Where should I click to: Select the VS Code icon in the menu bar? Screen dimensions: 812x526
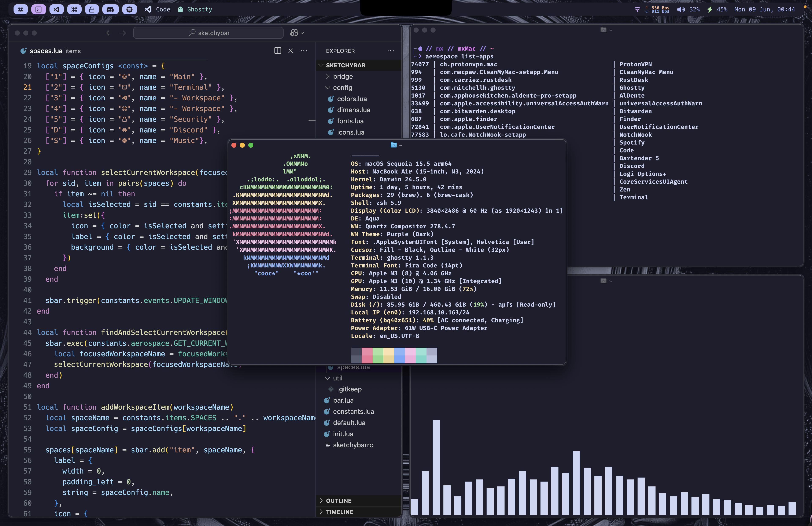tap(56, 9)
